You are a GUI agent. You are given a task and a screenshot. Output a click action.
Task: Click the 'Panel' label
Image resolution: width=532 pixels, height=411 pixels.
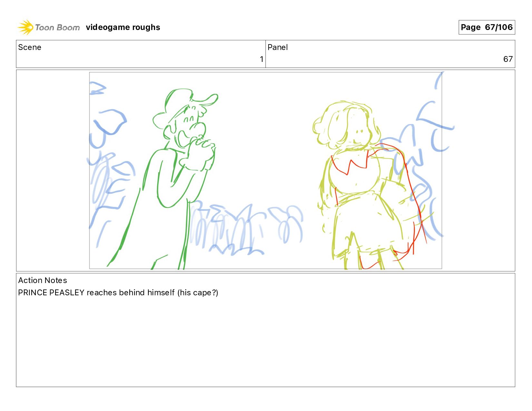tap(278, 47)
